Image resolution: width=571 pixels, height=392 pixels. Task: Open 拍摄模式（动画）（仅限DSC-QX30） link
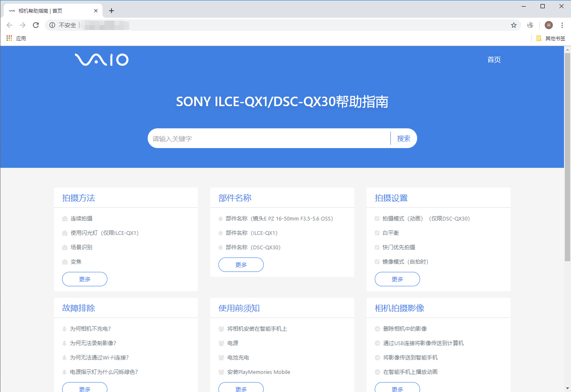(426, 219)
